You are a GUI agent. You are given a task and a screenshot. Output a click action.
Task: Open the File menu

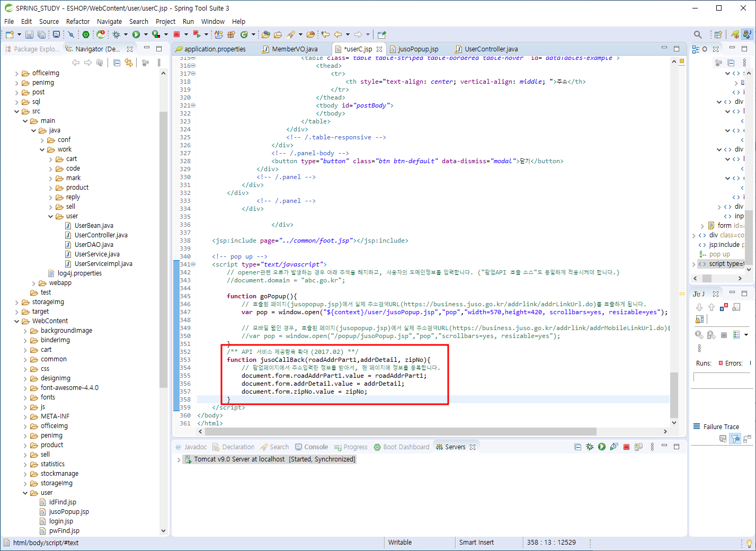coord(9,21)
